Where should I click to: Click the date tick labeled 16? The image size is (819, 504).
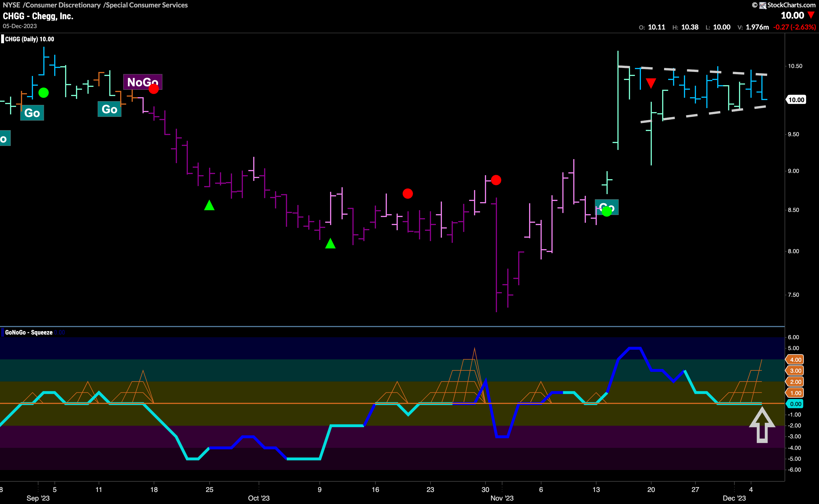click(375, 489)
